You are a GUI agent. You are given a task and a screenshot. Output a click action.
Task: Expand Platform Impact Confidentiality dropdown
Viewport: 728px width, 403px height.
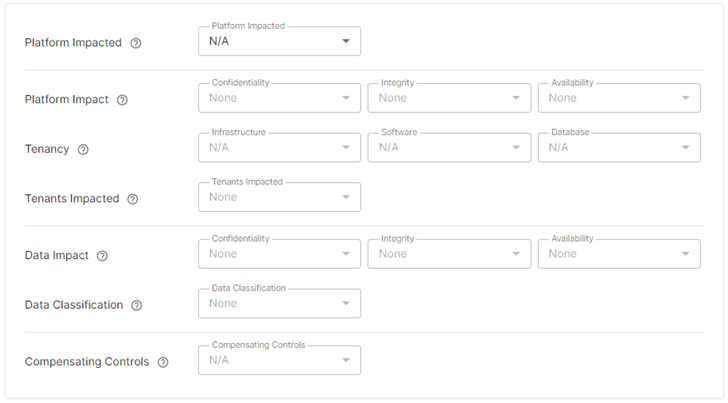pyautogui.click(x=280, y=98)
